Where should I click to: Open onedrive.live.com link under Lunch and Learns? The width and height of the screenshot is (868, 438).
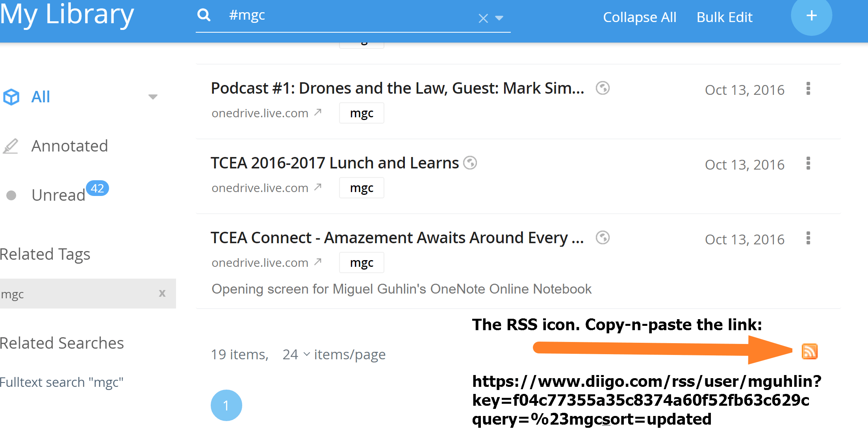click(x=260, y=188)
